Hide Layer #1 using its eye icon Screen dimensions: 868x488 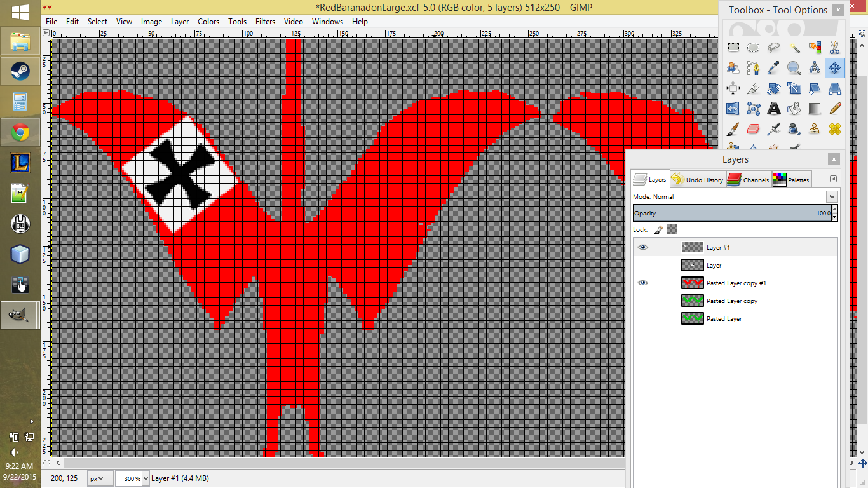click(643, 247)
